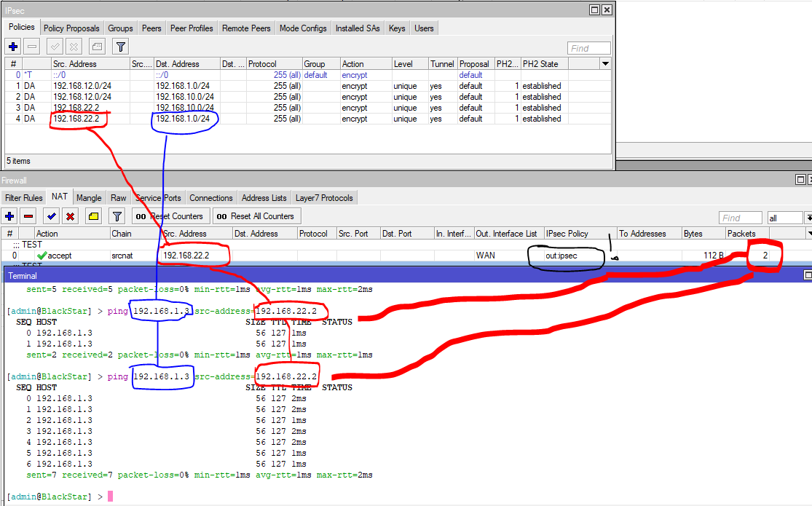Add comment with yellow note icon in Firewall

94,216
